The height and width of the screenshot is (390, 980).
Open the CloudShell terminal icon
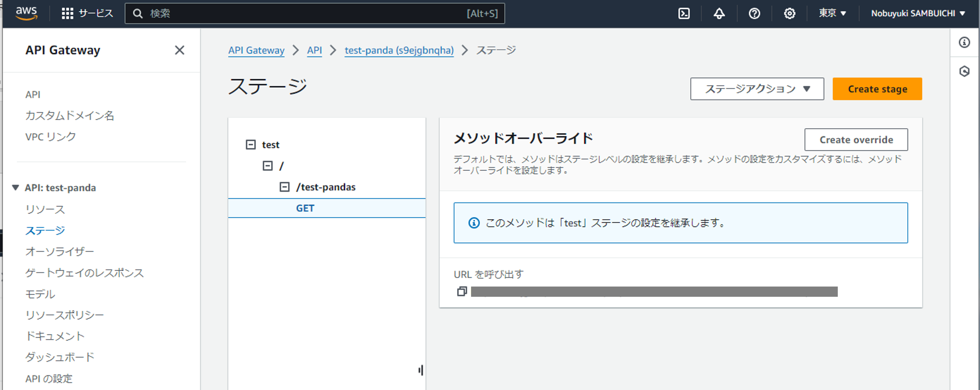coord(684,14)
